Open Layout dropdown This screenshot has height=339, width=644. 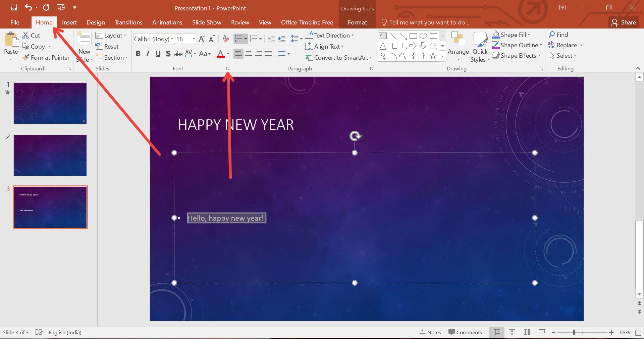pos(111,36)
